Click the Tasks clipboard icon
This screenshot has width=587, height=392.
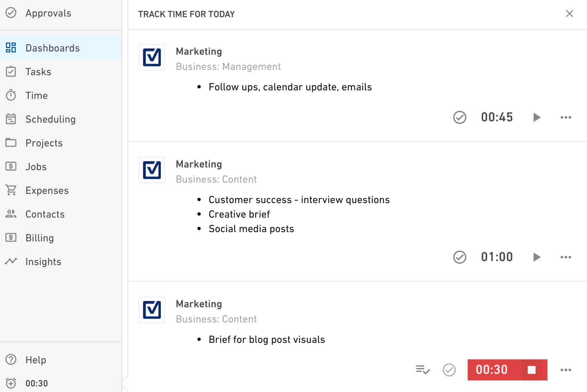(x=11, y=72)
